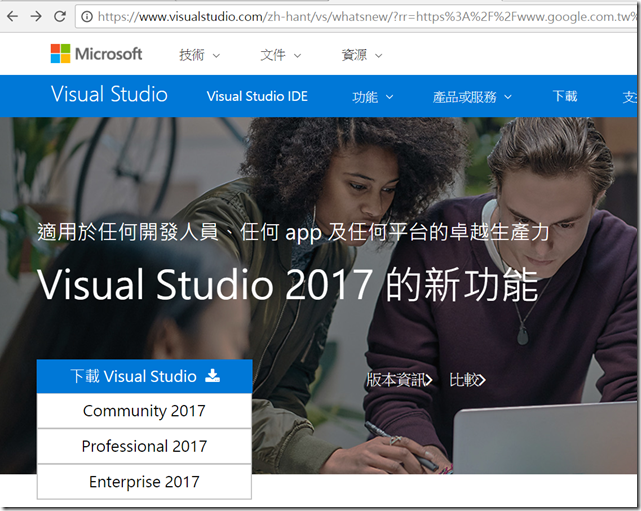Expand the 文件 dropdown menu
The width and height of the screenshot is (641, 511).
pos(281,55)
